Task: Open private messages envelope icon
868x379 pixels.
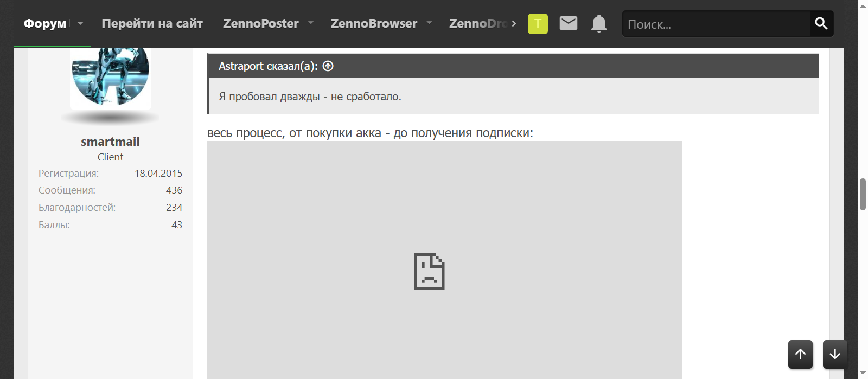Action: pyautogui.click(x=569, y=23)
